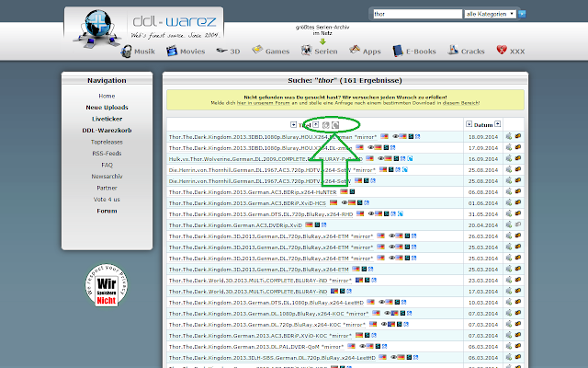
Task: Click orange icon in 18.09.2014 row
Action: coord(518,136)
